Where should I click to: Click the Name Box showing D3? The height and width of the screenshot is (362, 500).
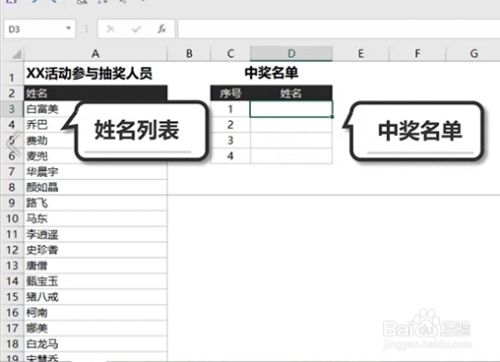tap(39, 29)
